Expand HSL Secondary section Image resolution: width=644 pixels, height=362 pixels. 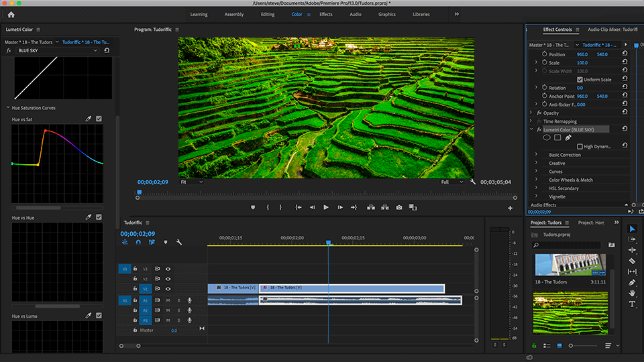tap(537, 188)
